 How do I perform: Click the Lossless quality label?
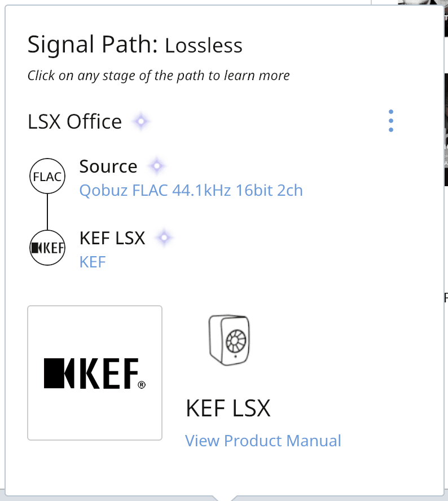coord(204,45)
